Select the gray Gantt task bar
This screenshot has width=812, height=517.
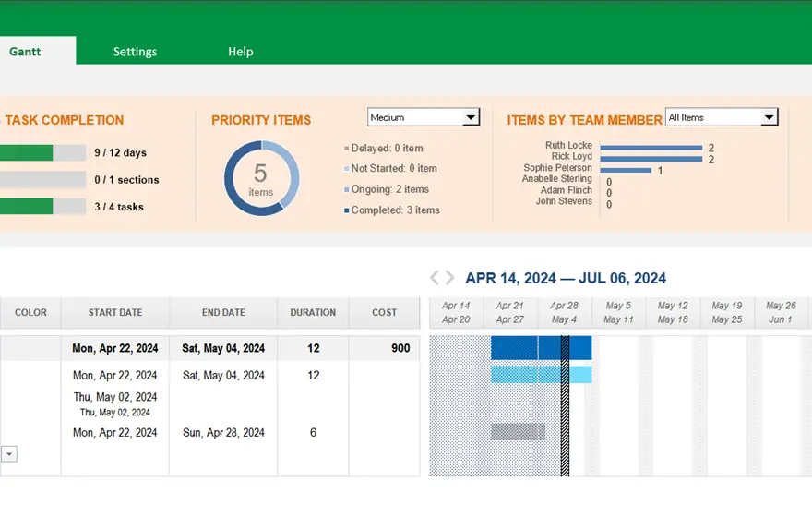pyautogui.click(x=518, y=432)
